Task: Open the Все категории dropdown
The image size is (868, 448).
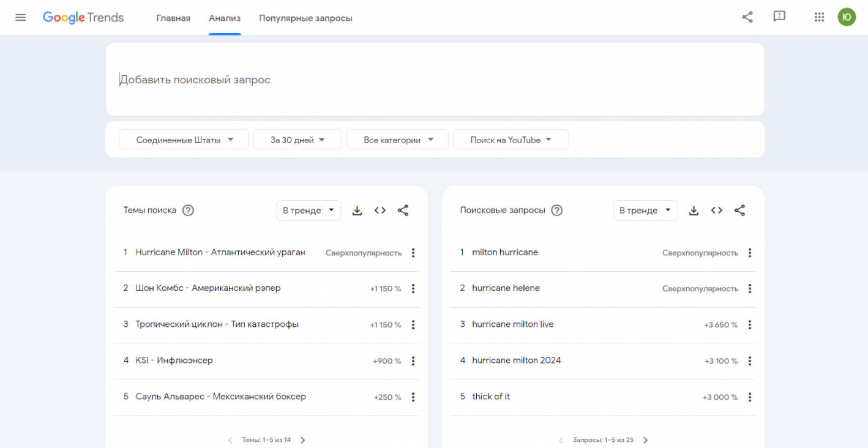Action: (x=397, y=140)
